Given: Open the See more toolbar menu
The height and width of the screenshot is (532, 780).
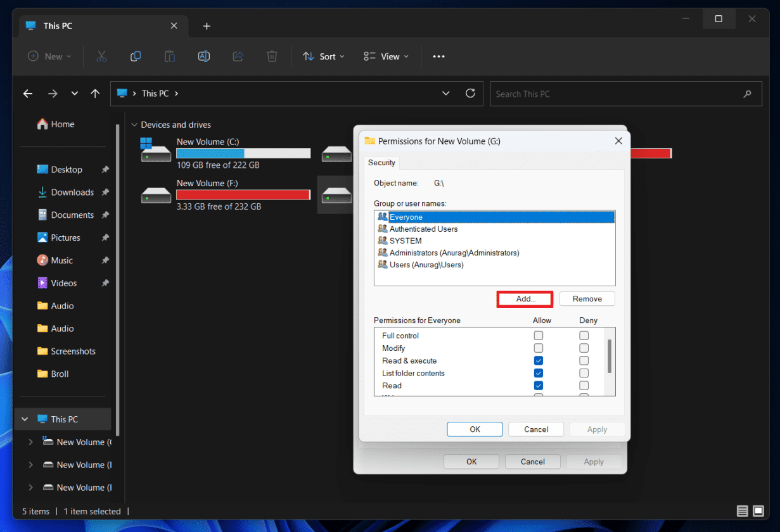Looking at the screenshot, I should 438,56.
